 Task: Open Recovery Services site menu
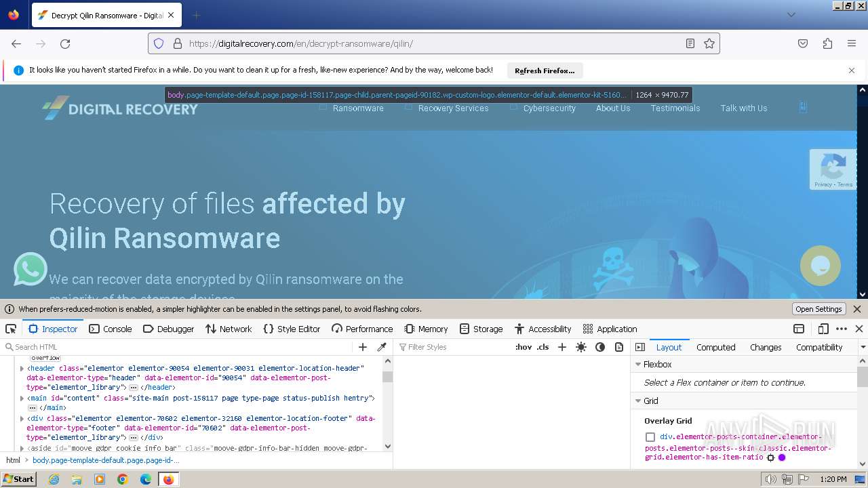click(x=453, y=108)
